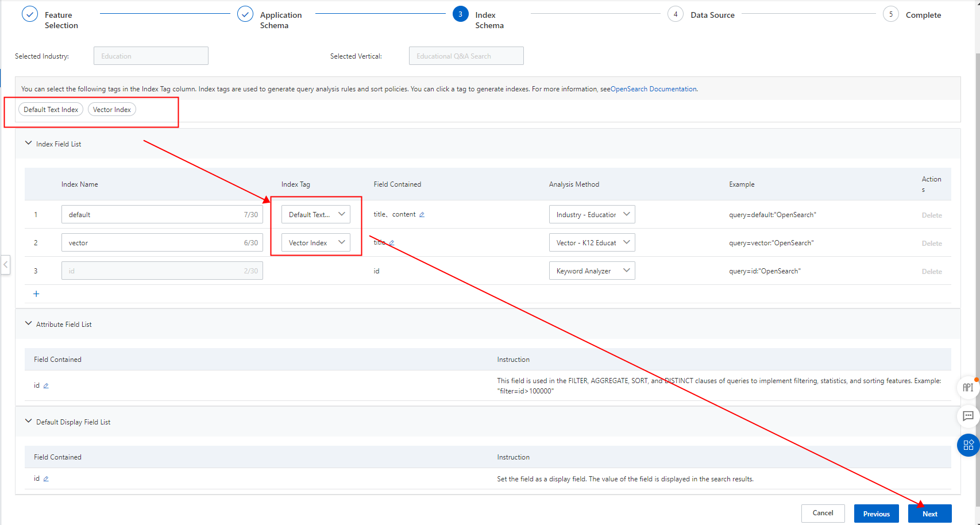Screen dimensions: 980x525
Task: Click the Selected Vertical Educational Q&A Search field
Action: 466,56
